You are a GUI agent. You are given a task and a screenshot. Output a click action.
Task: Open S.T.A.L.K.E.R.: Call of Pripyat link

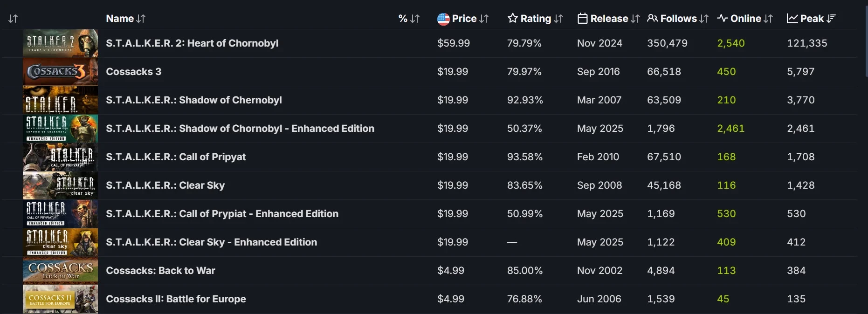coord(176,157)
